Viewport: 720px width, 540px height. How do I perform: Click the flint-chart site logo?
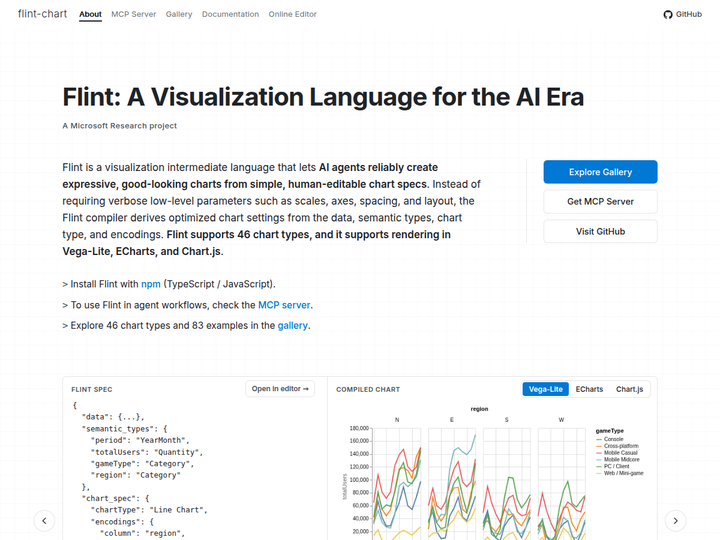pyautogui.click(x=42, y=14)
